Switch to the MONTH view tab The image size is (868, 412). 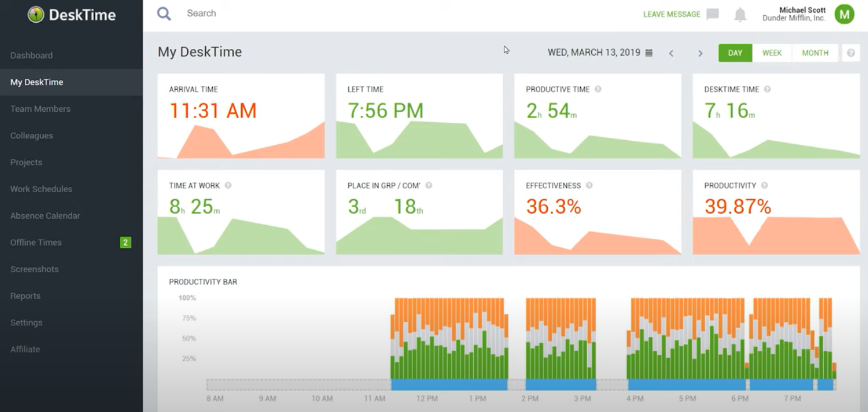[x=815, y=52]
